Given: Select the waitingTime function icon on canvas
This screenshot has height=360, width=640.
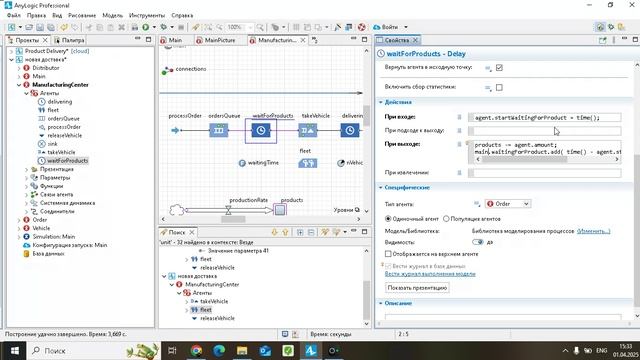Looking at the screenshot, I should click(x=242, y=163).
